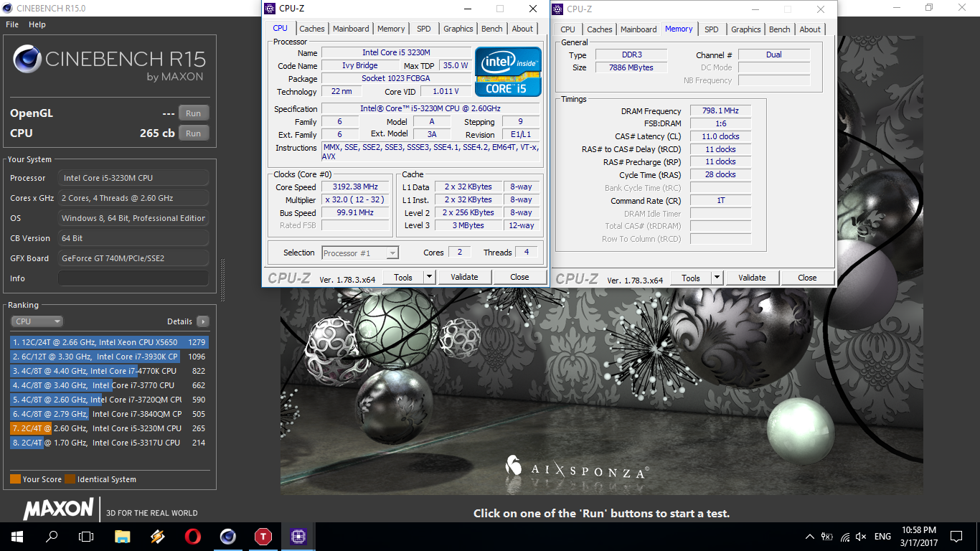The width and height of the screenshot is (980, 551).
Task: Switch to Graphics tab in right CPU-Z
Action: click(x=746, y=29)
